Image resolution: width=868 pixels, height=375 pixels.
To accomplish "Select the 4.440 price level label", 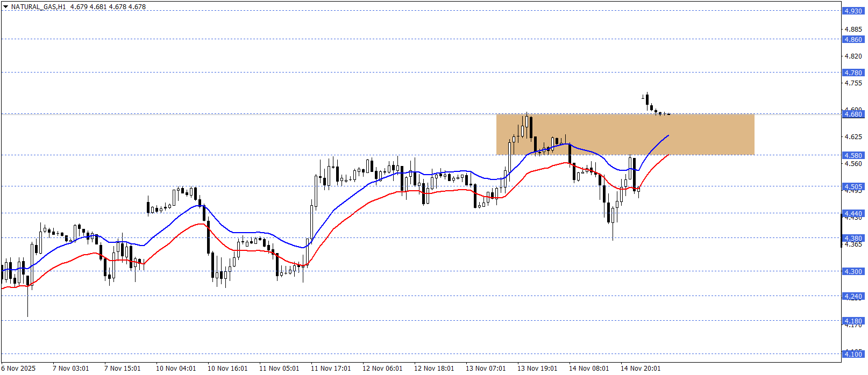I will 852,214.
